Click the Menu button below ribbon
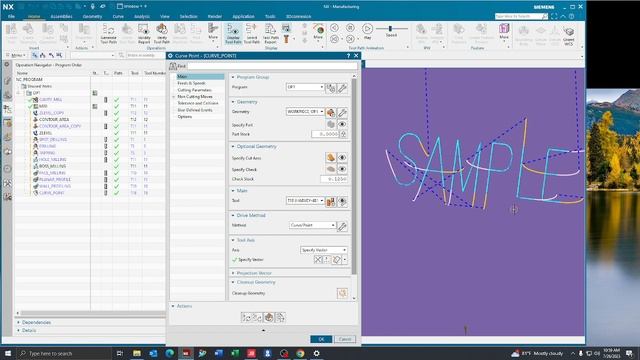Image resolution: width=640 pixels, height=360 pixels. pos(16,55)
